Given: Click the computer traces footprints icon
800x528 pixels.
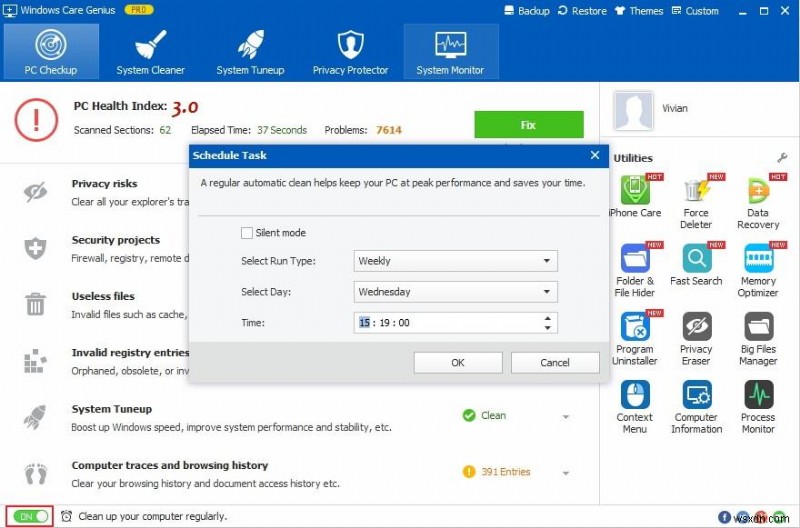Looking at the screenshot, I should 35,473.
